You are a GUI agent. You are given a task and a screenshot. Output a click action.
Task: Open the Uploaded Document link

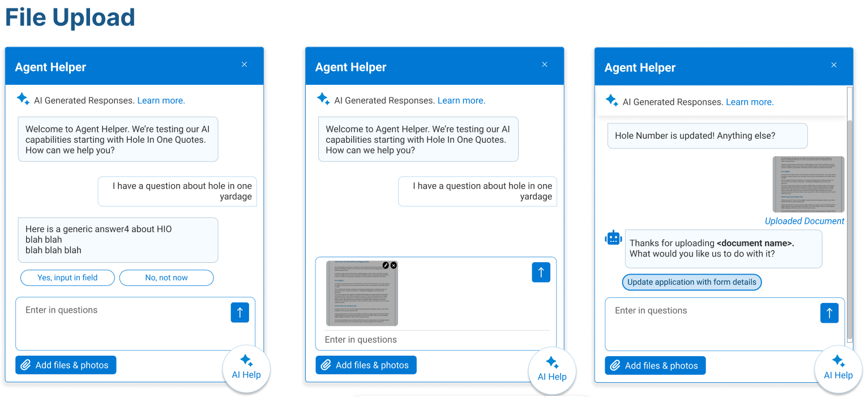(x=805, y=221)
